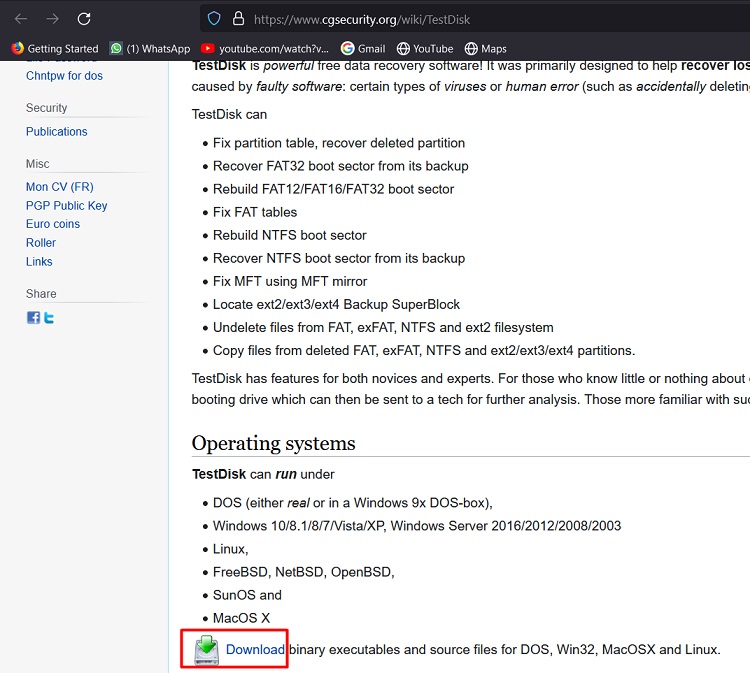Open Publications link in sidebar
The image size is (750, 673).
(x=57, y=132)
